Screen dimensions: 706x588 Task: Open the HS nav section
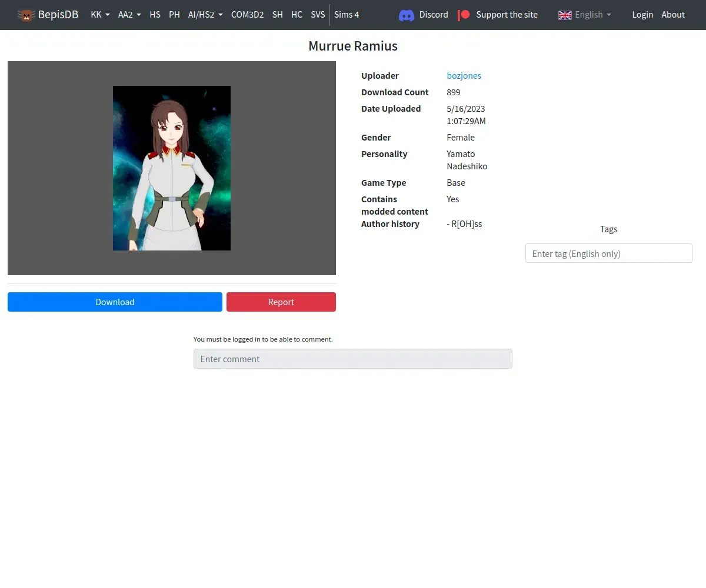[x=155, y=15]
